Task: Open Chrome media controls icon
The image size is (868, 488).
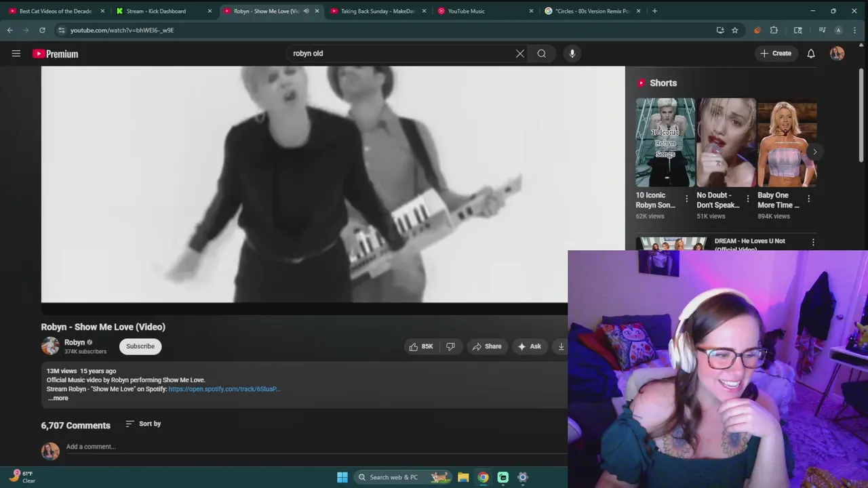Action: (x=823, y=30)
